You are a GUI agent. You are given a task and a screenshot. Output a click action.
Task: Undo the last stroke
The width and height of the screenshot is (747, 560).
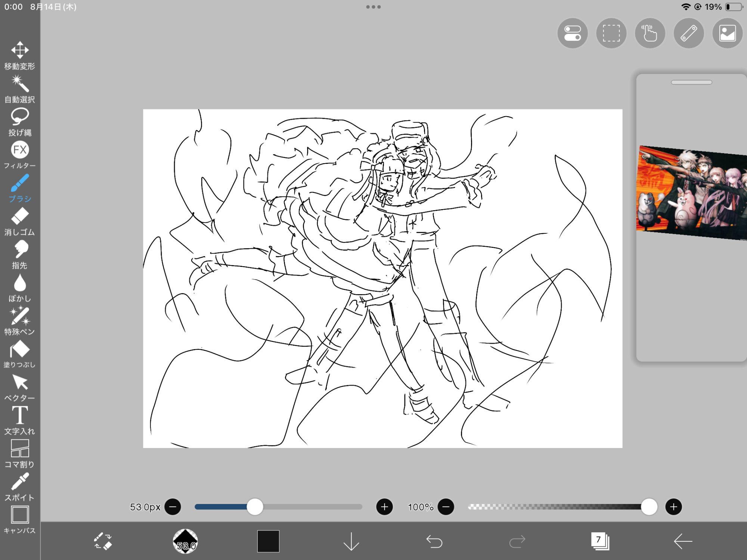point(434,541)
